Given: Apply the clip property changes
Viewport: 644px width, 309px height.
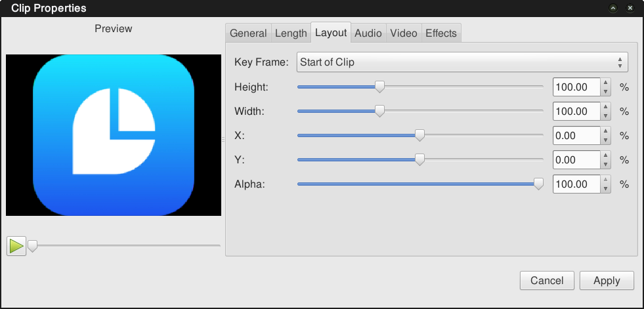Looking at the screenshot, I should 607,281.
